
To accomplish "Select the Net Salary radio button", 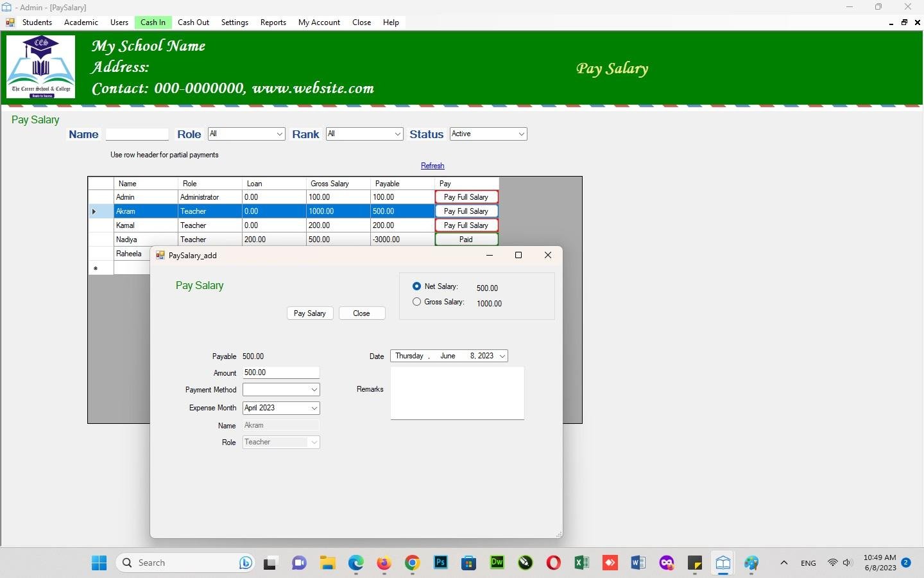I will tap(417, 286).
